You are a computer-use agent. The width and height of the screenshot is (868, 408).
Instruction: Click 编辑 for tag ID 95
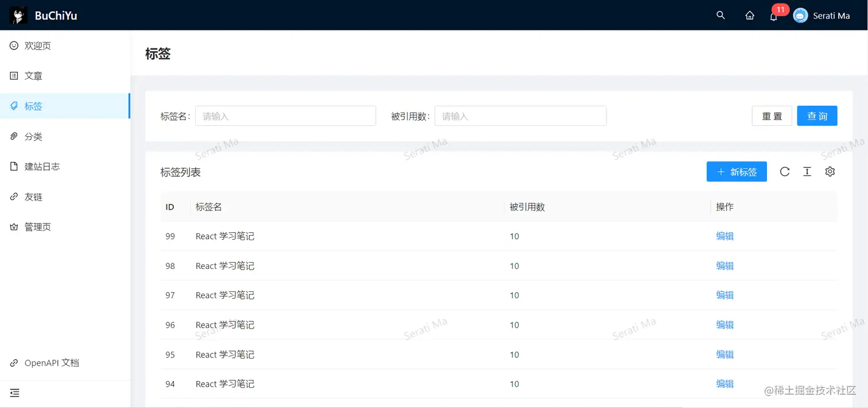tap(724, 355)
